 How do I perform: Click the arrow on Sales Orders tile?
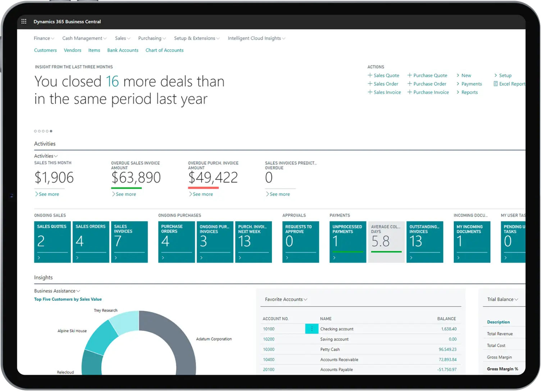(x=77, y=258)
